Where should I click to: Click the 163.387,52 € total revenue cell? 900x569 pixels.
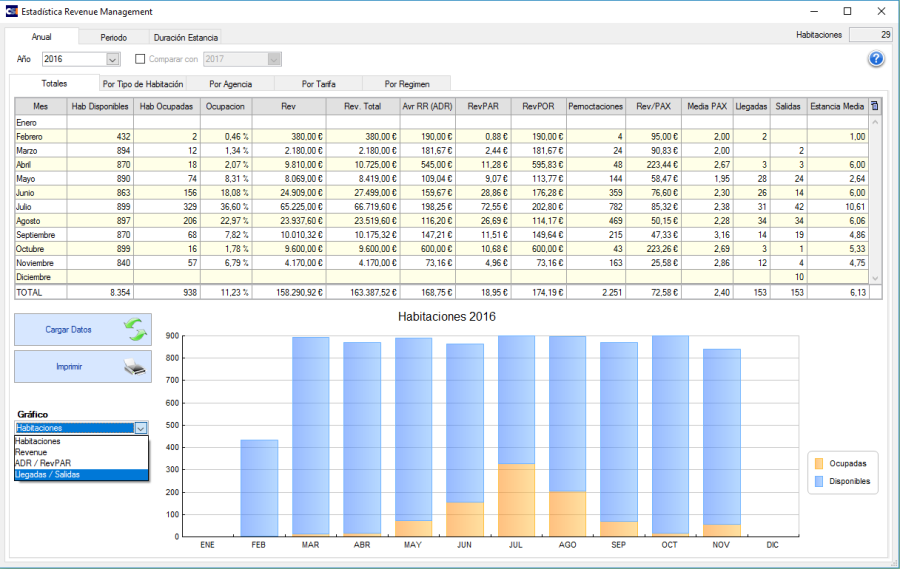(363, 292)
